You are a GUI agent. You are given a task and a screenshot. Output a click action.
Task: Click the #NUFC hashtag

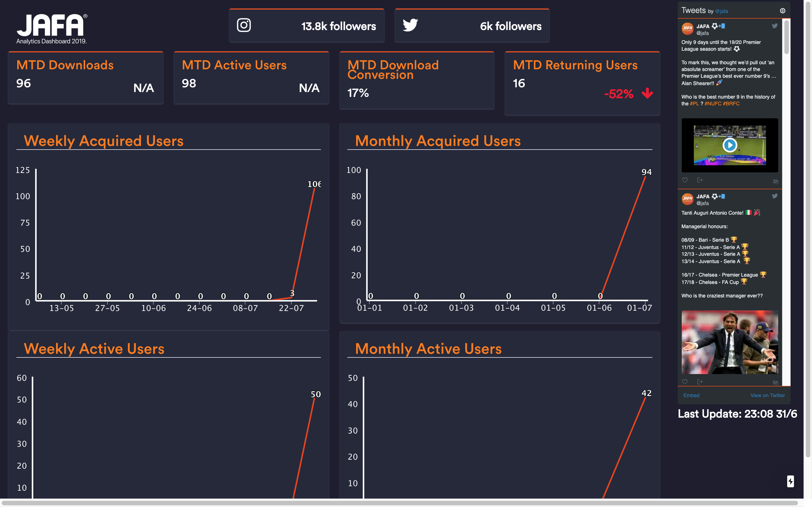[713, 104]
